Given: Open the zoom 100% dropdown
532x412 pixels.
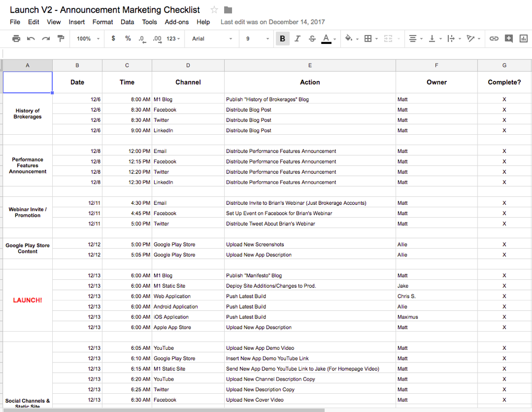Looking at the screenshot, I should coord(88,39).
